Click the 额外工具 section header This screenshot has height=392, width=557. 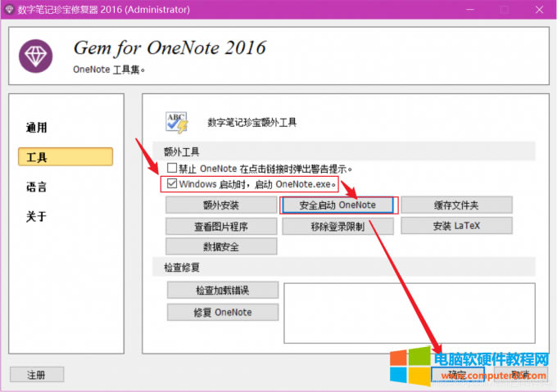(182, 152)
